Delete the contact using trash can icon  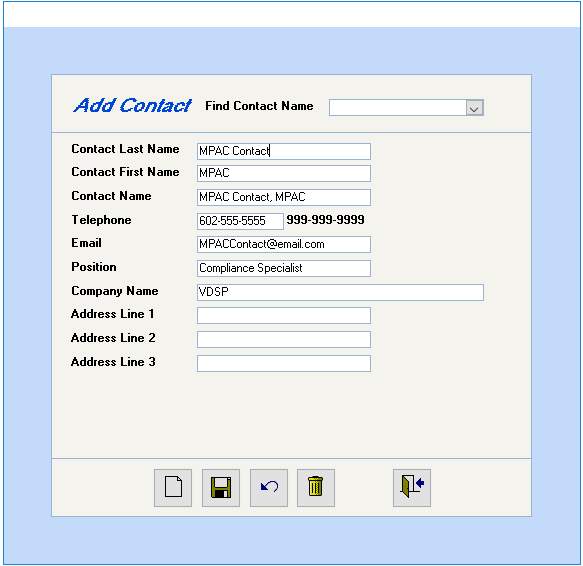pos(316,488)
